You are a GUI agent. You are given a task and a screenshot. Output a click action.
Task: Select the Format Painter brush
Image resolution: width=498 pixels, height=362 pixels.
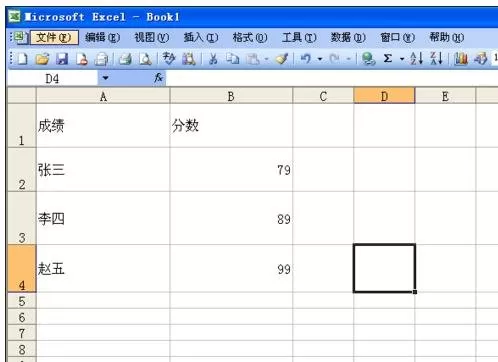point(282,59)
